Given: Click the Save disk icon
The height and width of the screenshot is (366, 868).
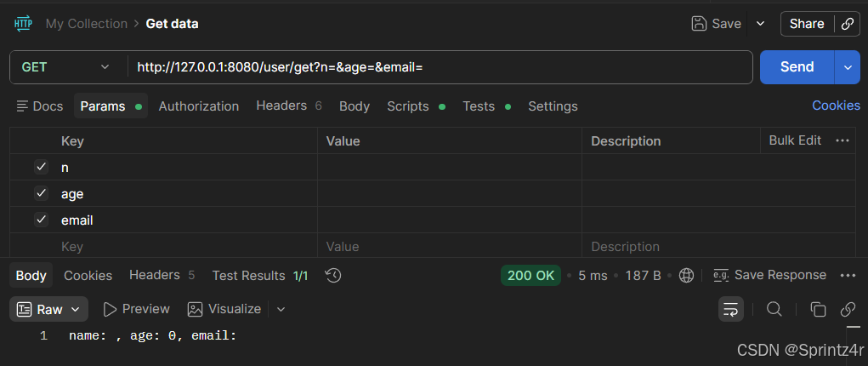Looking at the screenshot, I should (699, 24).
